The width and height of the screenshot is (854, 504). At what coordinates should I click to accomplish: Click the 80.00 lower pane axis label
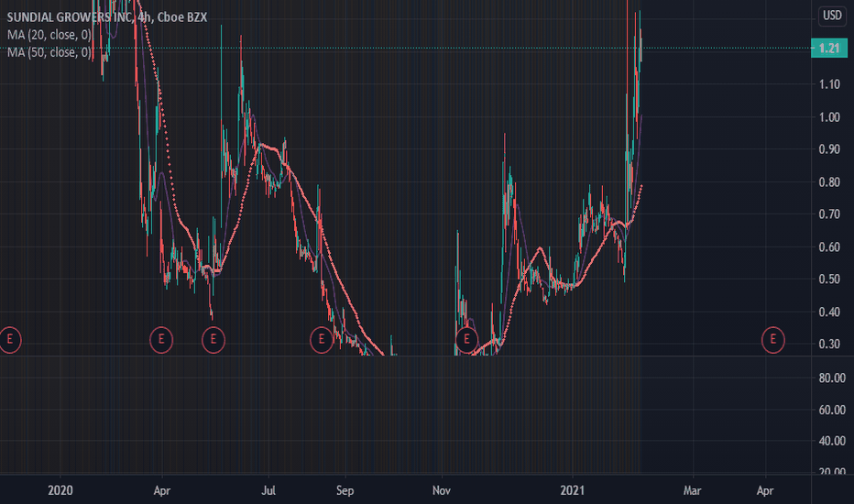pyautogui.click(x=832, y=378)
